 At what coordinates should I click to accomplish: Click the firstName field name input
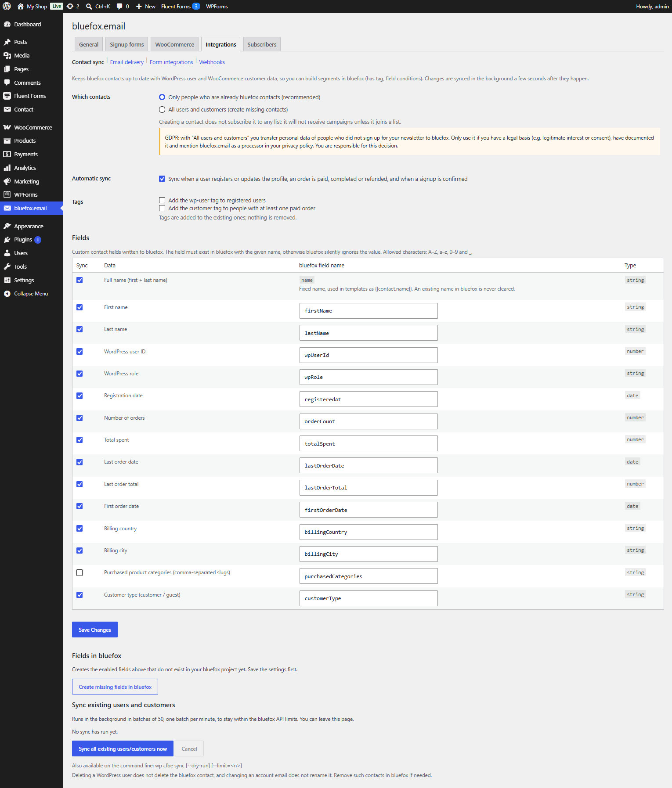pyautogui.click(x=369, y=311)
